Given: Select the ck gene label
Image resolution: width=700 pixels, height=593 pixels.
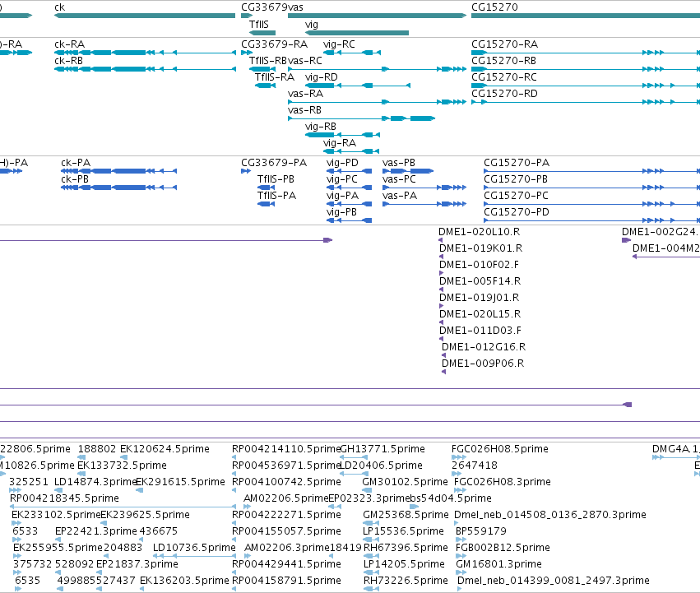Looking at the screenshot, I should coord(59,7).
